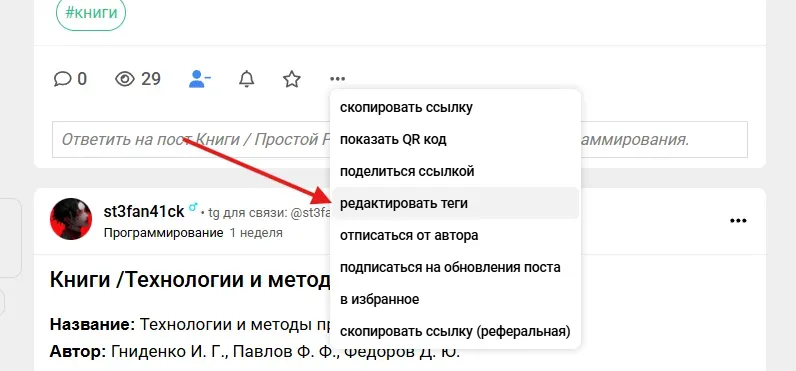796x371 pixels.
Task: Click the "Название:" label in the post
Action: point(92,324)
